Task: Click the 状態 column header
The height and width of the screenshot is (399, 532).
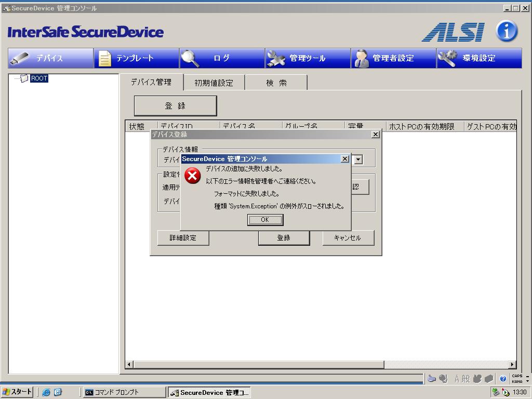Action: [x=141, y=126]
